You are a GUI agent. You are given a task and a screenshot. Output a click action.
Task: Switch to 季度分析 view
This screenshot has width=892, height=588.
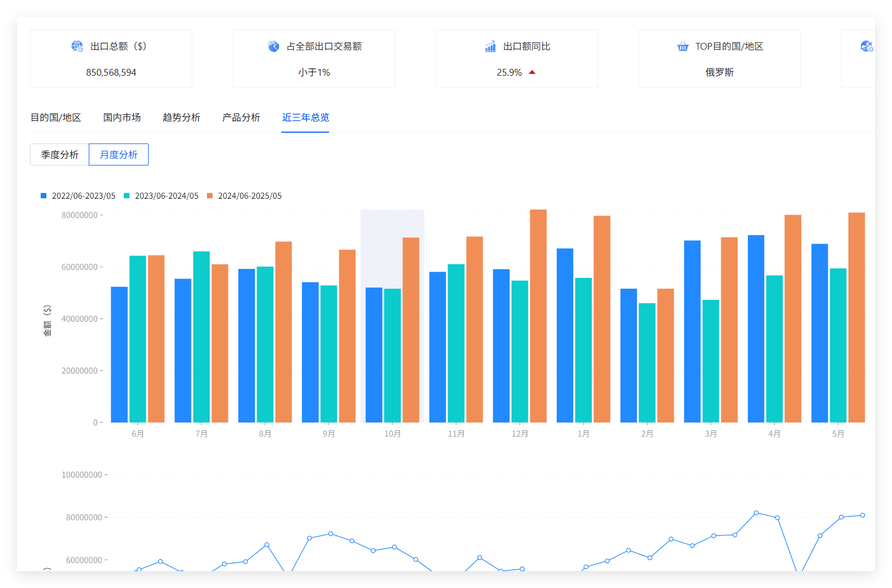point(59,155)
